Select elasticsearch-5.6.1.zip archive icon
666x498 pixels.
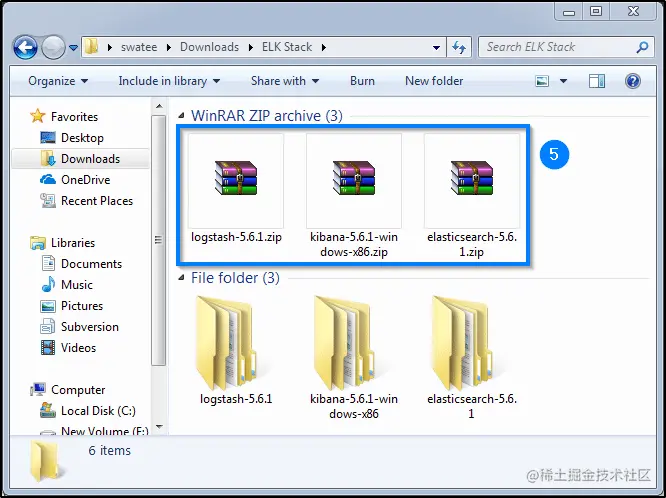[x=471, y=178]
